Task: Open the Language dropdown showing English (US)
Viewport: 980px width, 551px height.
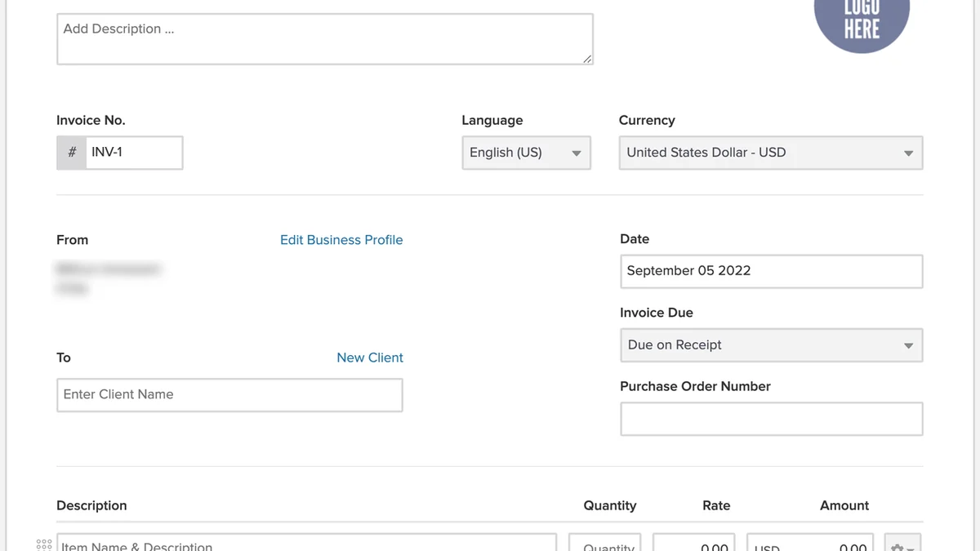Action: (x=526, y=153)
